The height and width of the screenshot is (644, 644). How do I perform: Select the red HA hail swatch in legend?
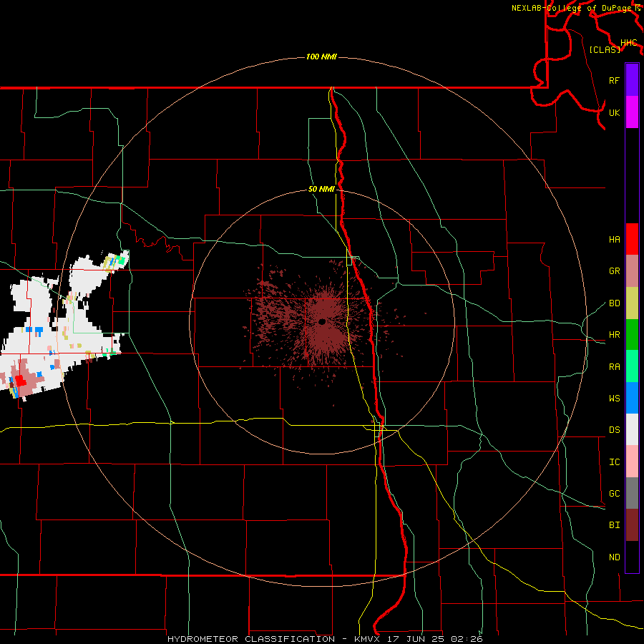[632, 239]
